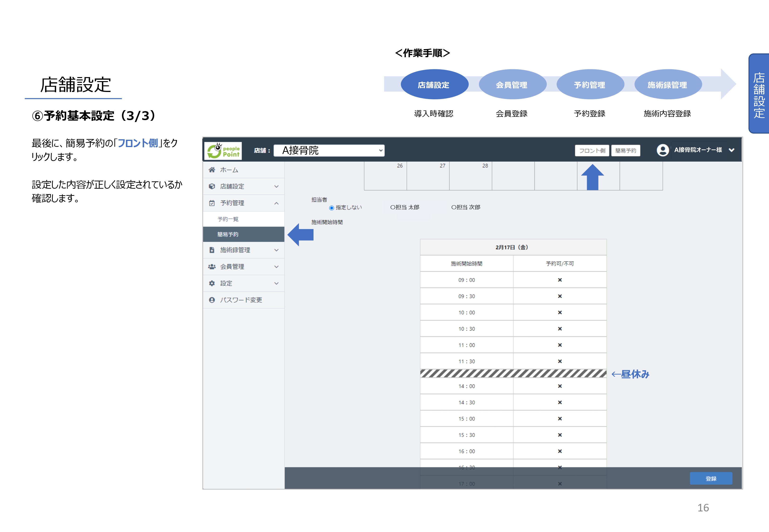Click the 会員管理 people icon
Image resolution: width=769 pixels, height=532 pixels.
coord(212,267)
